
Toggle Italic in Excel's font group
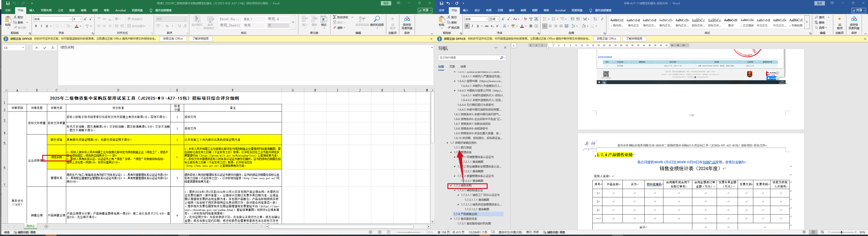tap(41, 26)
